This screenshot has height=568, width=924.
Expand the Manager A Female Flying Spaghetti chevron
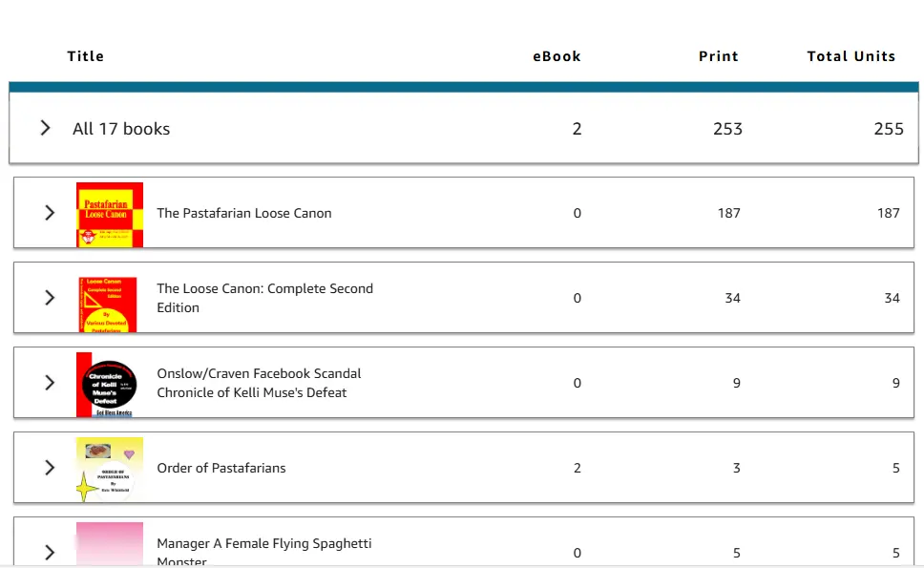[50, 552]
